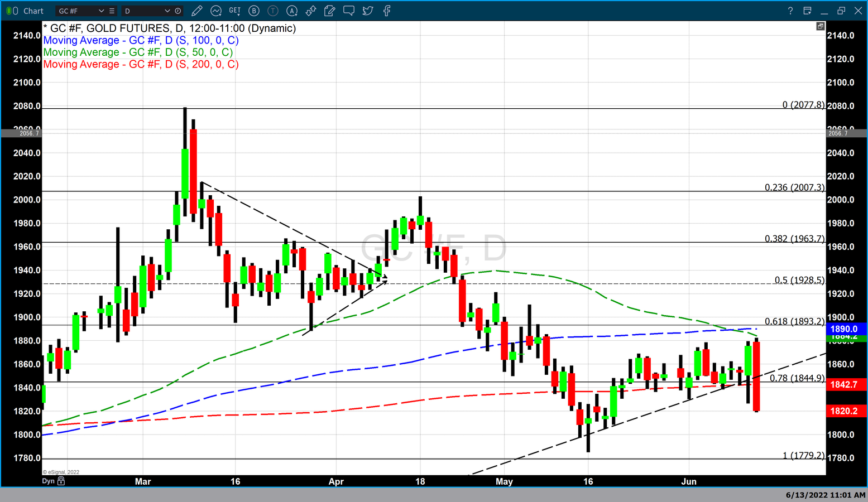Expand the GC #F symbol dropdown
The height and width of the screenshot is (502, 868).
(101, 11)
